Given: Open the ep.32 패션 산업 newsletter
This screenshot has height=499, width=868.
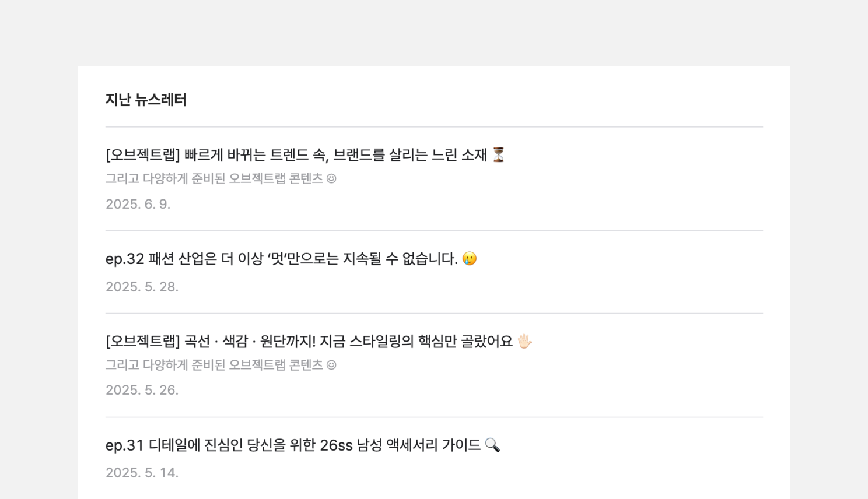Looking at the screenshot, I should point(291,259).
